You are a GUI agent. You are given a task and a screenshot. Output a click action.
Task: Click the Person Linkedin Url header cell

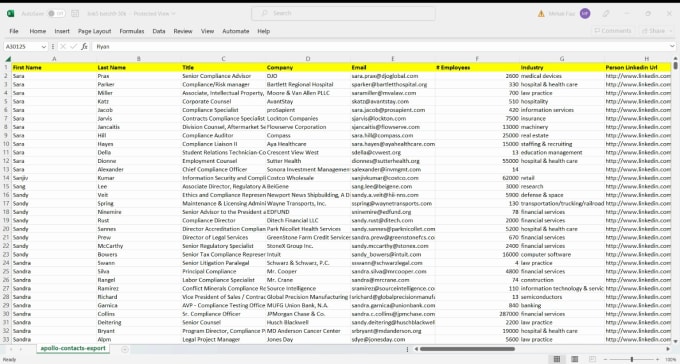[x=638, y=67]
